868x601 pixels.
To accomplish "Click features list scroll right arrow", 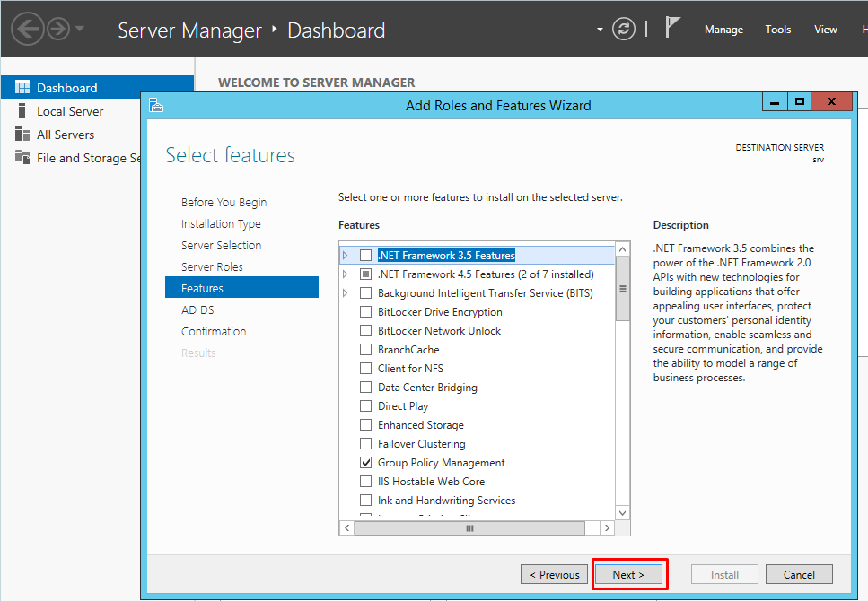I will [x=608, y=528].
